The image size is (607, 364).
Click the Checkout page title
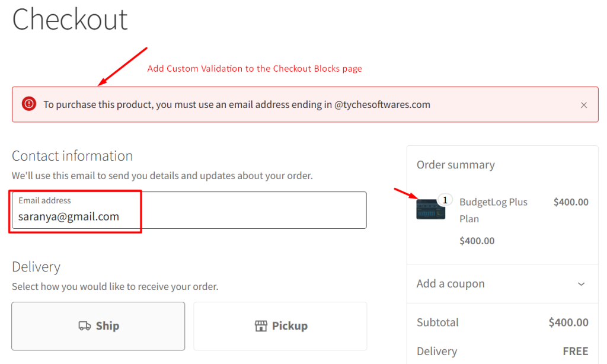tap(69, 20)
